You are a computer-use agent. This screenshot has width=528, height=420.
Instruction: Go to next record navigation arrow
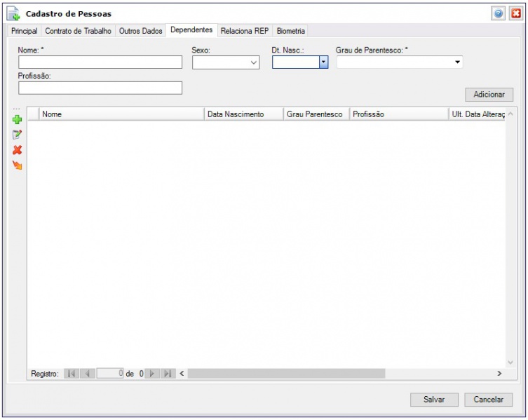tap(152, 374)
